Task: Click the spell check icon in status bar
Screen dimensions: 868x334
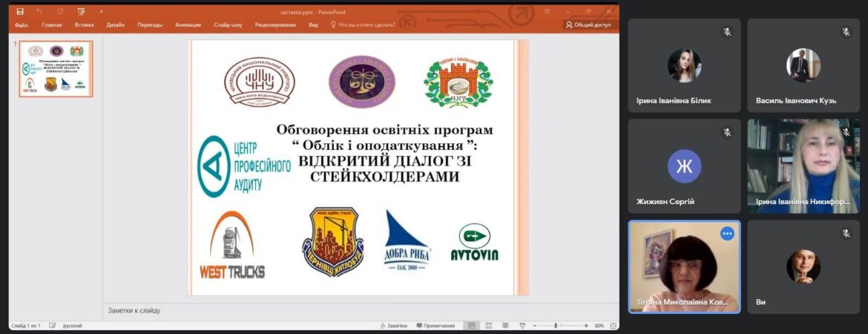Action: [53, 326]
